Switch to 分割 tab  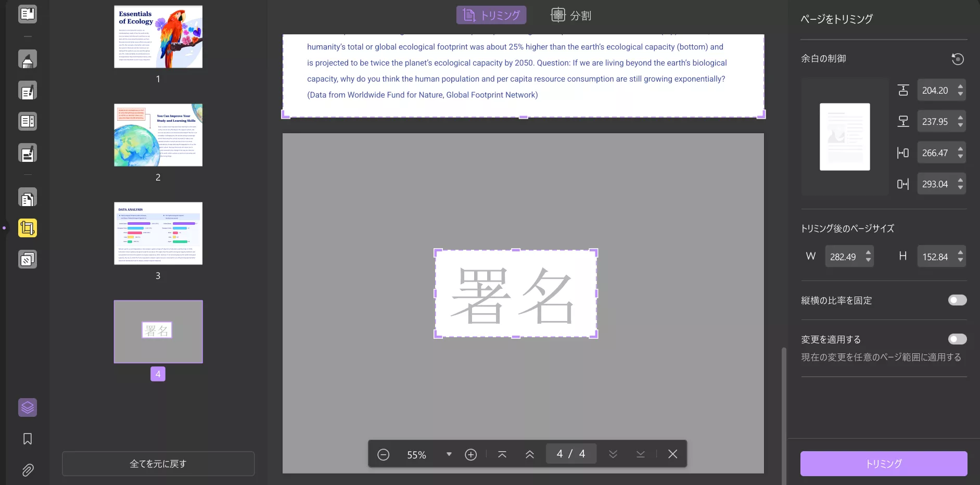[x=571, y=15]
